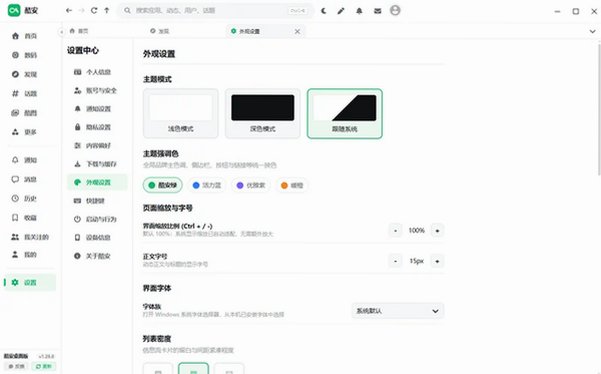Open the hashtag topics item in the left sidebar
Image resolution: width=601 pixels, height=374 pixels.
click(25, 93)
